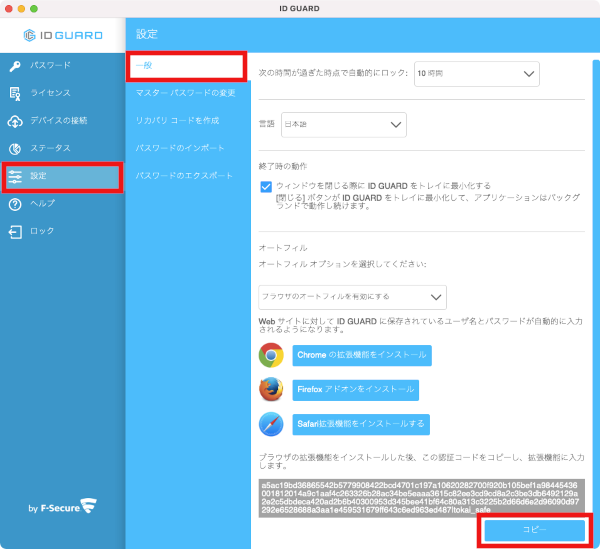
Task: Click the コピー button
Action: (x=534, y=530)
